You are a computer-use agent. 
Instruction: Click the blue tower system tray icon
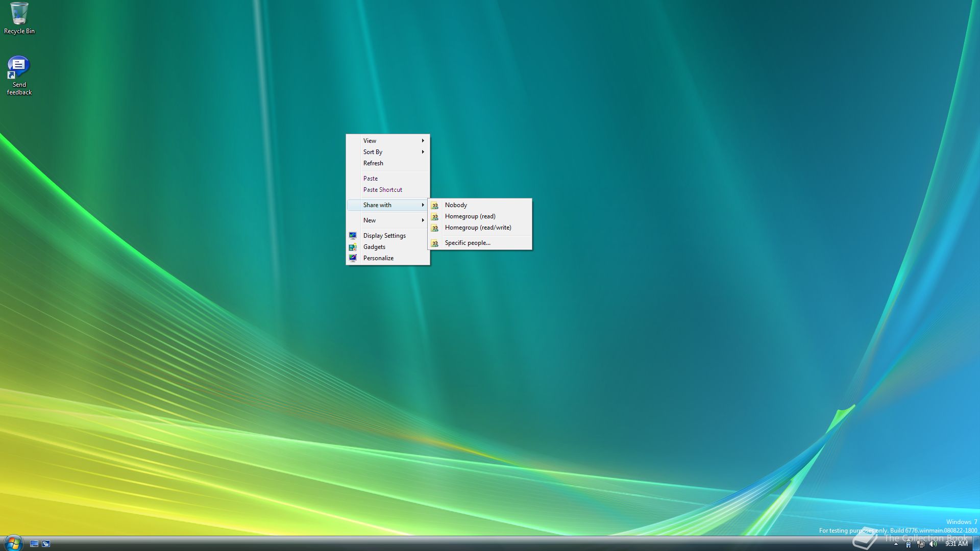coord(909,544)
